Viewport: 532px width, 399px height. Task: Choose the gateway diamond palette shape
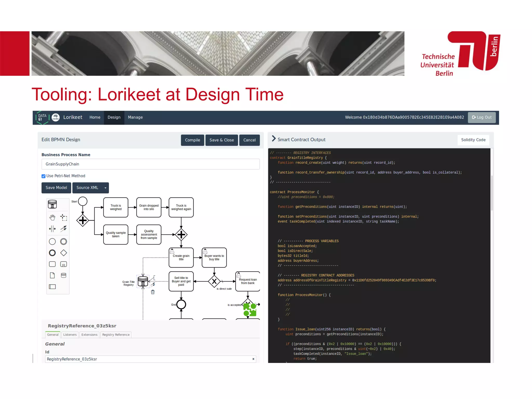(64, 253)
